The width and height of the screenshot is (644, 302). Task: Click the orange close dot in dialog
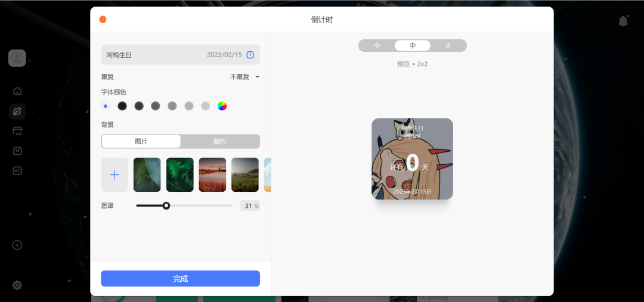[103, 19]
